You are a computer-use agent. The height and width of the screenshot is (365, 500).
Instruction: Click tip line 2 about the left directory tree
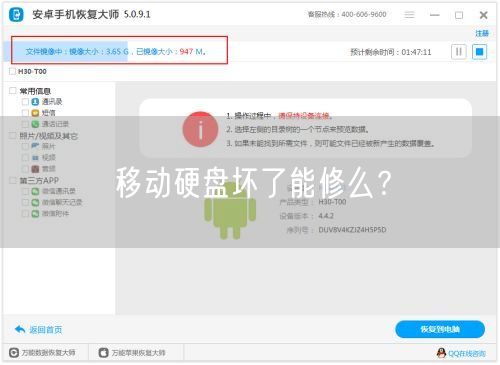297,129
